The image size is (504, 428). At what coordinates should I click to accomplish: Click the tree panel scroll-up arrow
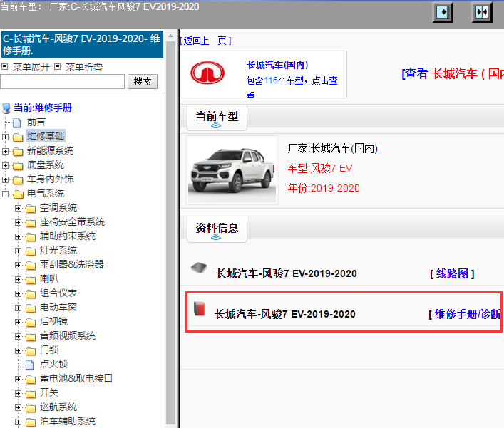(170, 36)
